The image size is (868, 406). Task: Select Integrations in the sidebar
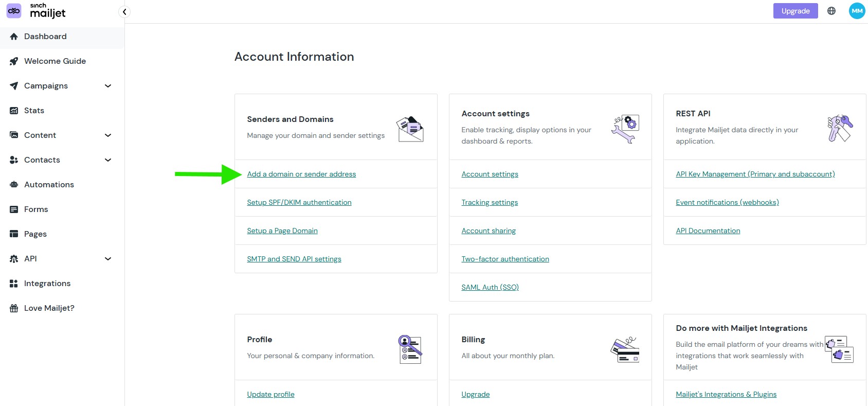(47, 284)
